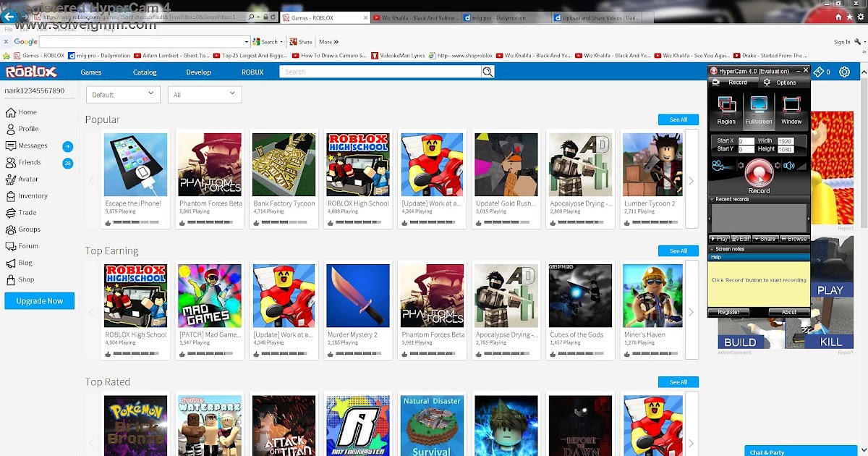Image resolution: width=868 pixels, height=456 pixels.
Task: Click the Width field in HyperCam
Action: [785, 141]
